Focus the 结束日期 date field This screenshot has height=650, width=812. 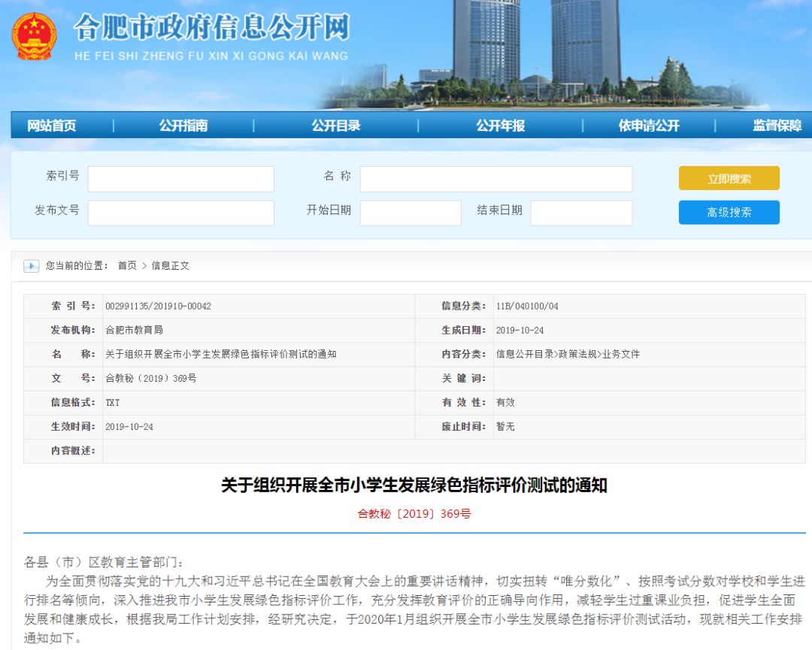(x=581, y=213)
